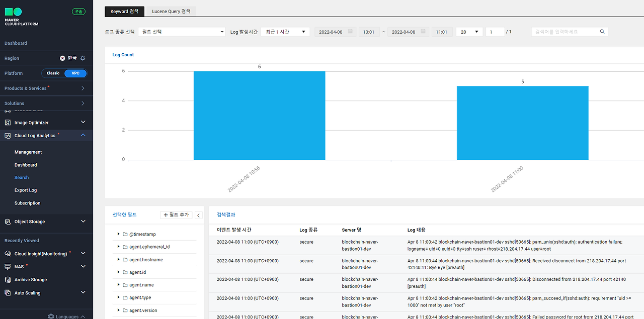Expand the agent.name field arrow

(119, 285)
